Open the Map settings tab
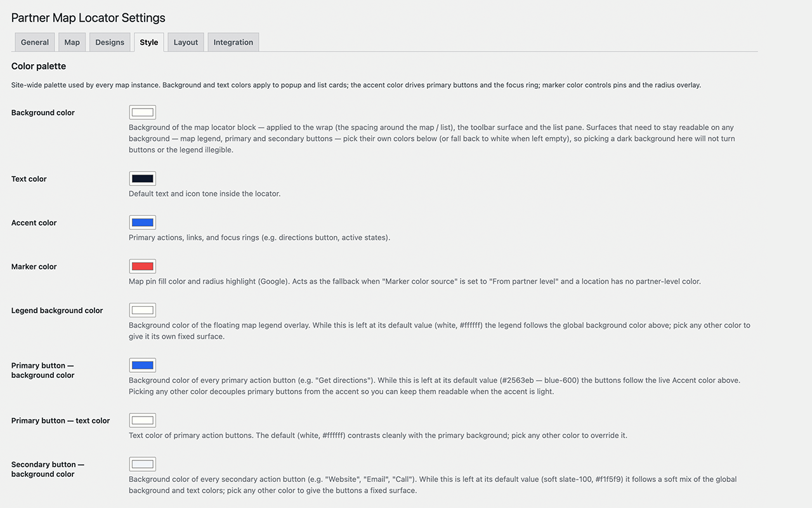Screen dimensions: 812x508 pyautogui.click(x=72, y=43)
